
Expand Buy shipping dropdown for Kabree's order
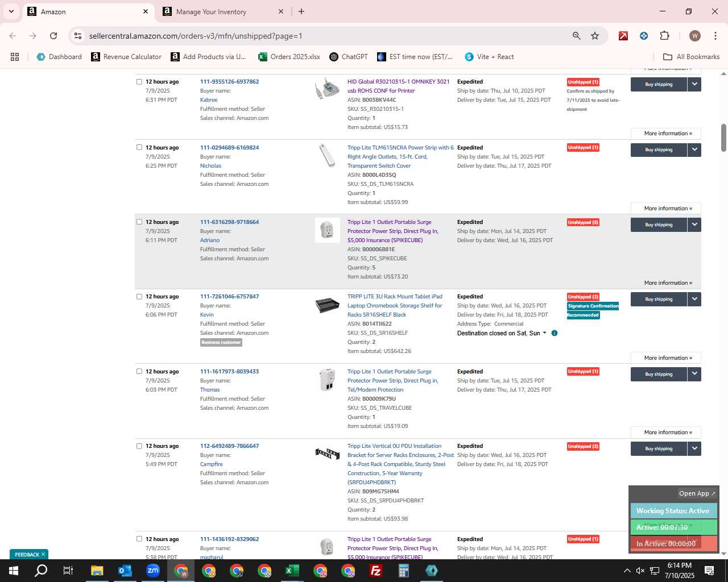(694, 84)
